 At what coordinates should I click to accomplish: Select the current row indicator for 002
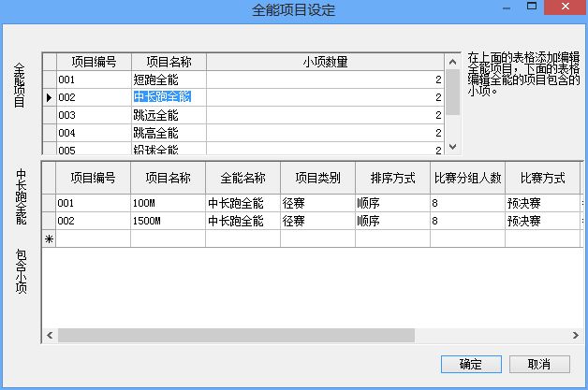[50, 97]
